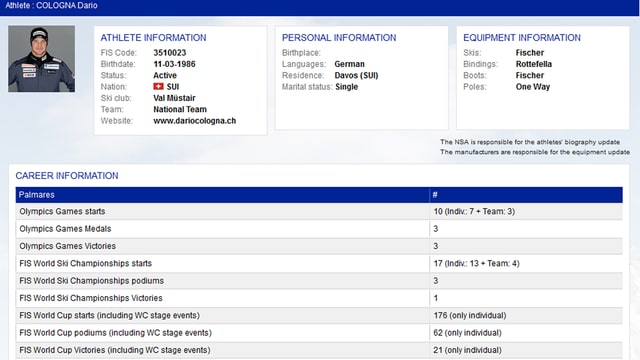Click the Team value 'National Team'
This screenshot has width=640, height=360.
click(x=180, y=109)
